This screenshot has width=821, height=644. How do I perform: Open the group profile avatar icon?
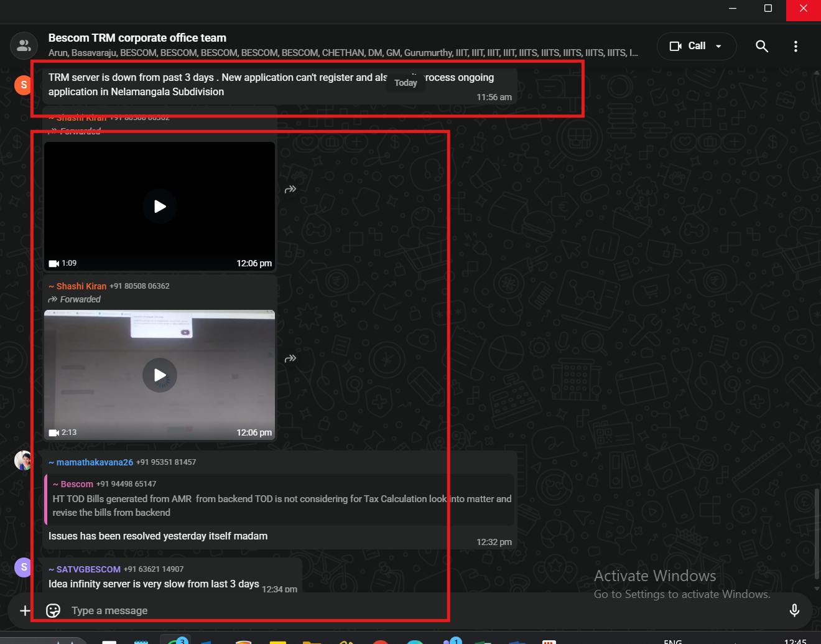(24, 45)
